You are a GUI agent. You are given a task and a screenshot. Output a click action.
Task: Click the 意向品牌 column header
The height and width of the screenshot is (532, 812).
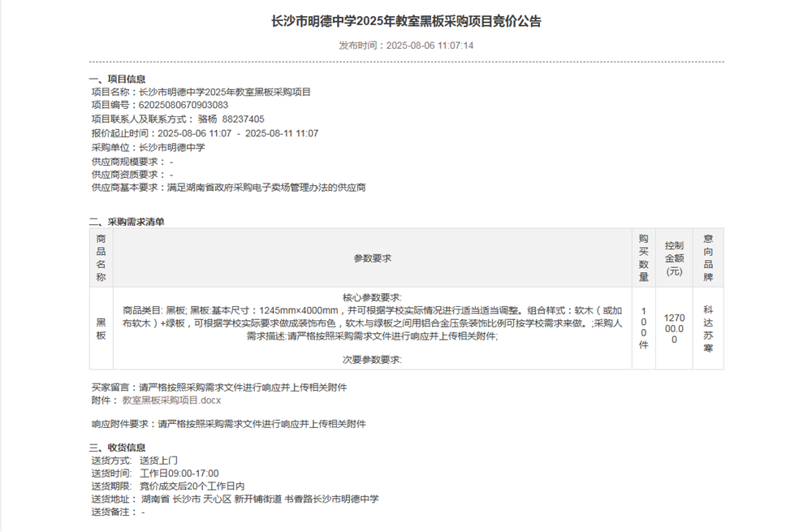pyautogui.click(x=706, y=257)
